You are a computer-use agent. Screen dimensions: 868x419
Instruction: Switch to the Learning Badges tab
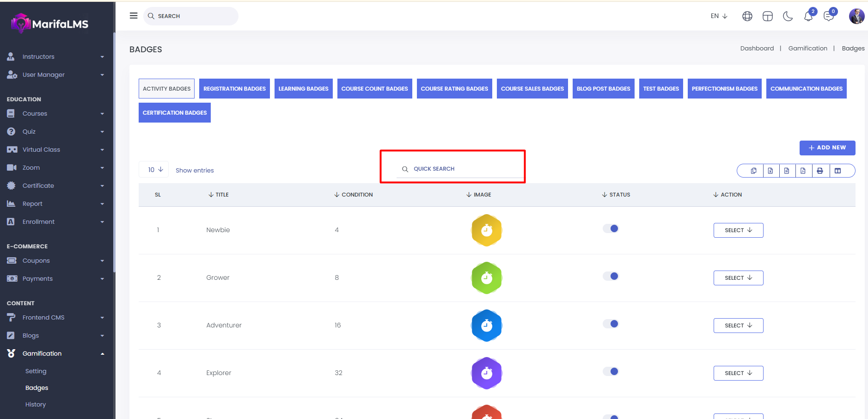coord(303,89)
